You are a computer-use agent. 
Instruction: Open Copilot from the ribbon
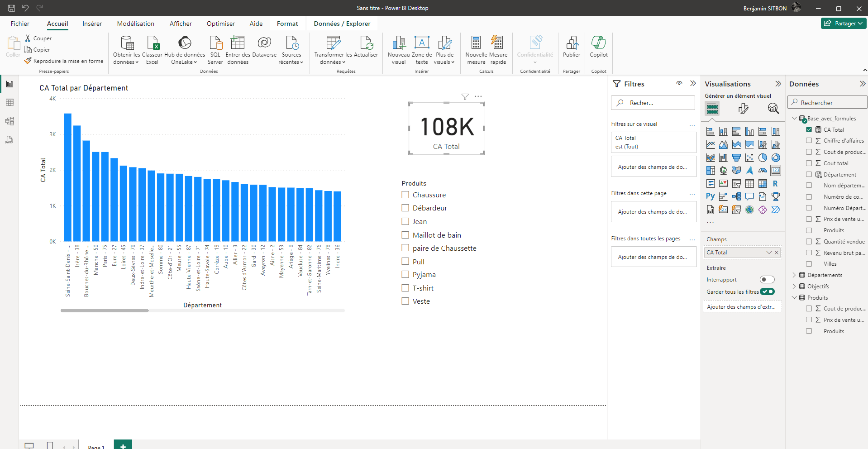click(x=599, y=47)
